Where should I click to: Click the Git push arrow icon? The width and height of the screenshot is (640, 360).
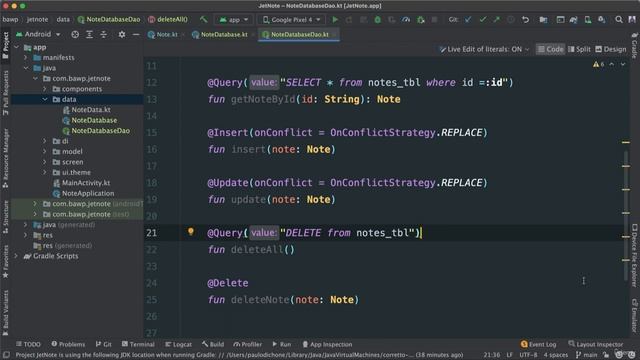(x=496, y=19)
